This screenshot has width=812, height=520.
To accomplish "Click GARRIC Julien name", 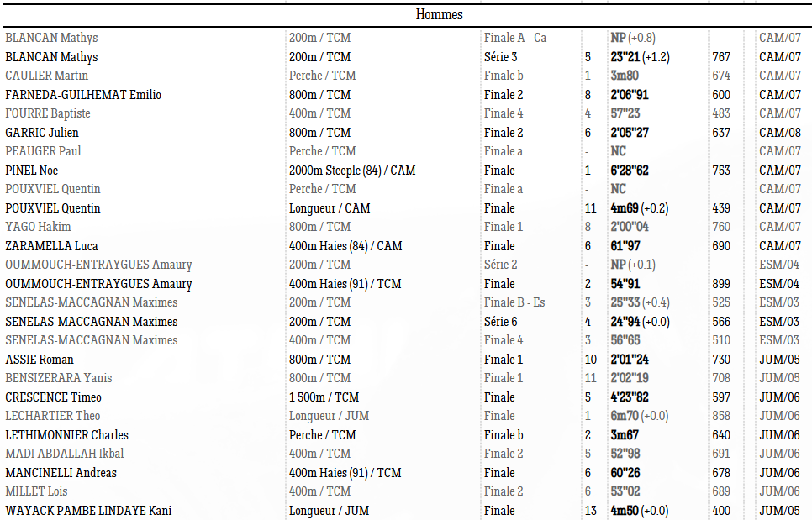I will pyautogui.click(x=42, y=133).
